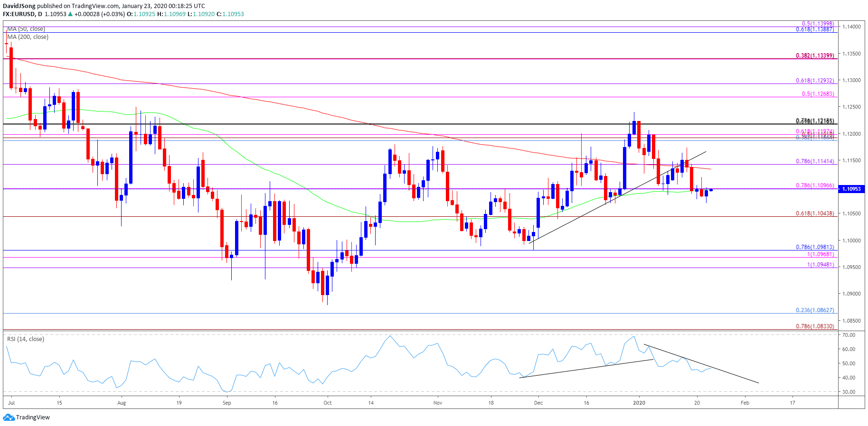Click the 50.00 level on RSI axis
Image resolution: width=868 pixels, height=426 pixels.
coord(849,364)
